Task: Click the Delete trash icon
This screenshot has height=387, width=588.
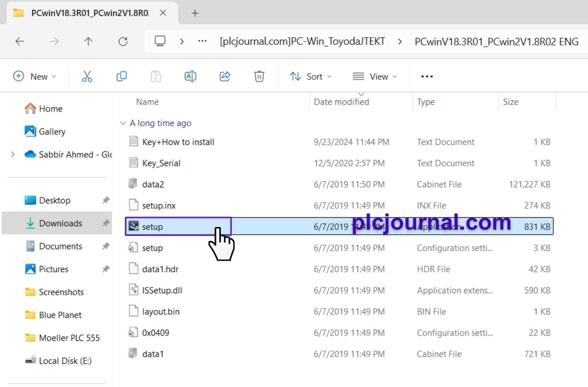Action: 259,76
